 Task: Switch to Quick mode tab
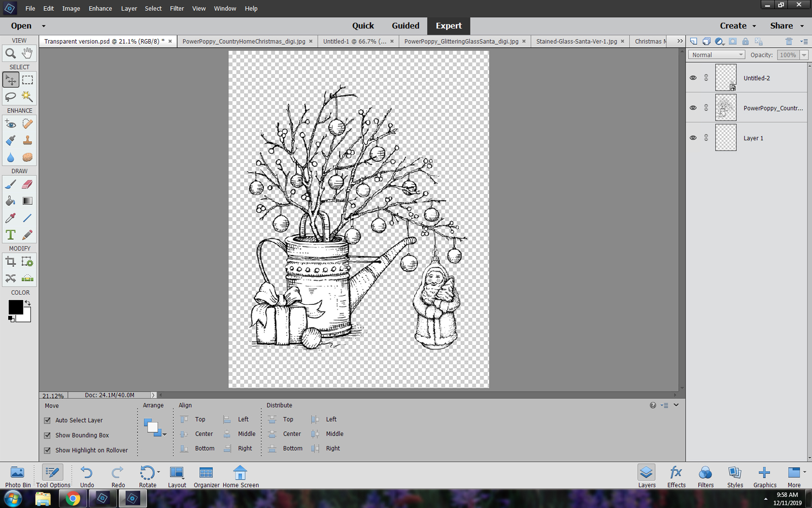[363, 26]
